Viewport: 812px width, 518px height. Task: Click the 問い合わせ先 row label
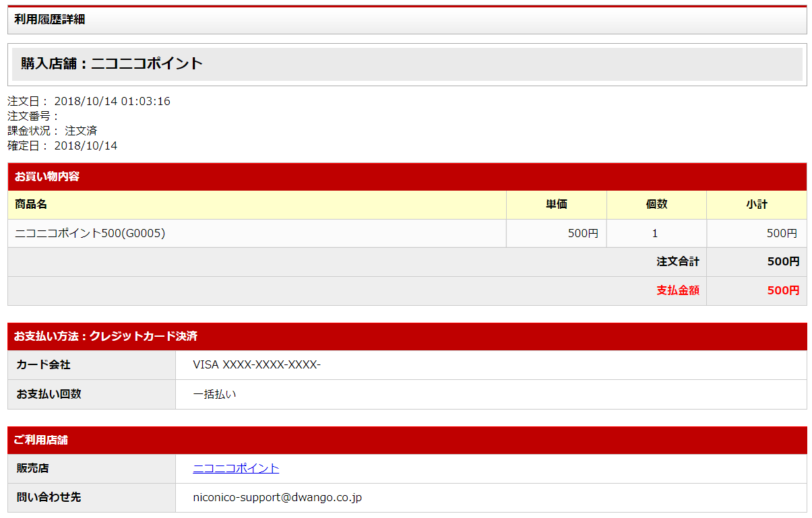click(92, 497)
